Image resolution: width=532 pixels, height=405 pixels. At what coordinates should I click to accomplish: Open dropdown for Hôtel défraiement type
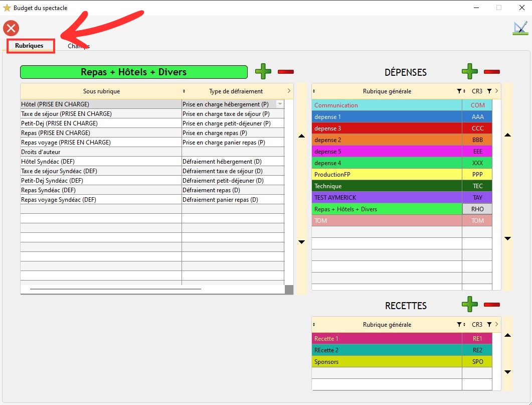tap(280, 104)
